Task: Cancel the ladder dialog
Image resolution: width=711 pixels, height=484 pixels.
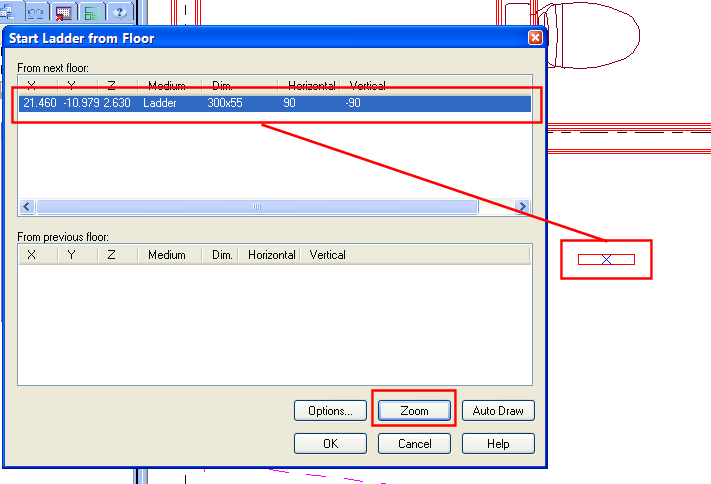Action: [414, 443]
